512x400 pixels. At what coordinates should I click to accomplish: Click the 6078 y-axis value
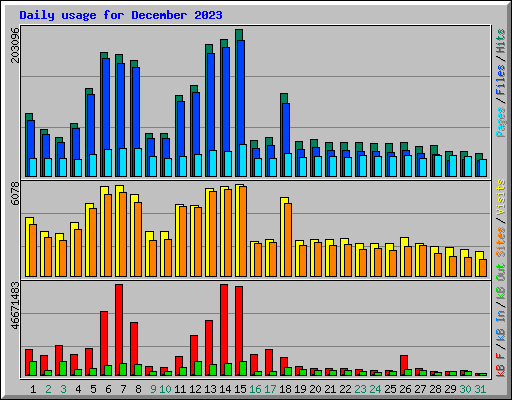[x=15, y=193]
